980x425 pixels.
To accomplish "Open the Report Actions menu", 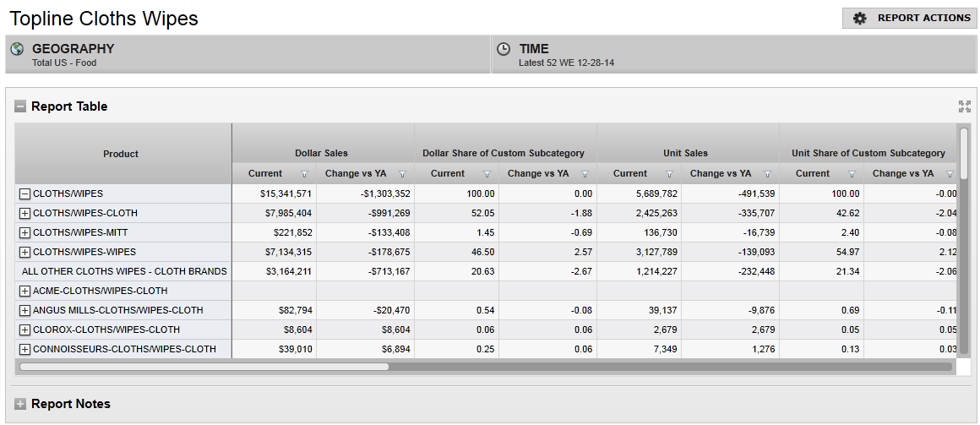I will click(909, 18).
